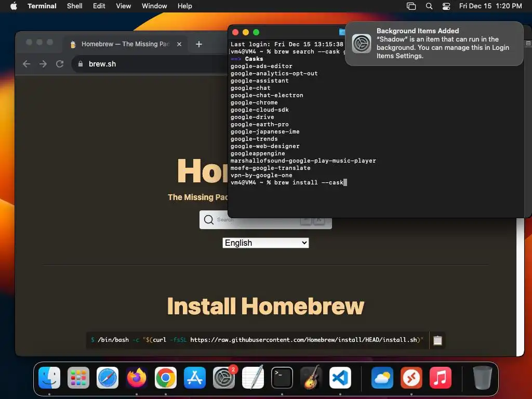Open the View menu
The width and height of the screenshot is (532, 399).
(x=124, y=6)
